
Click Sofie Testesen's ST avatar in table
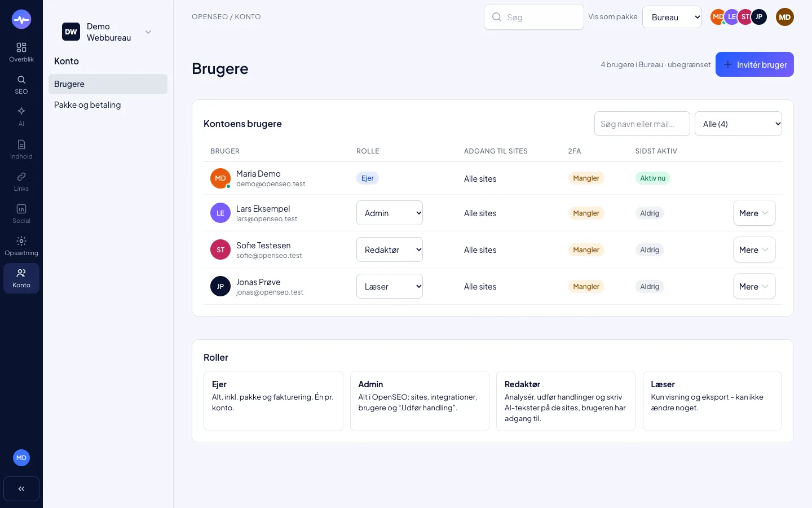tap(220, 249)
